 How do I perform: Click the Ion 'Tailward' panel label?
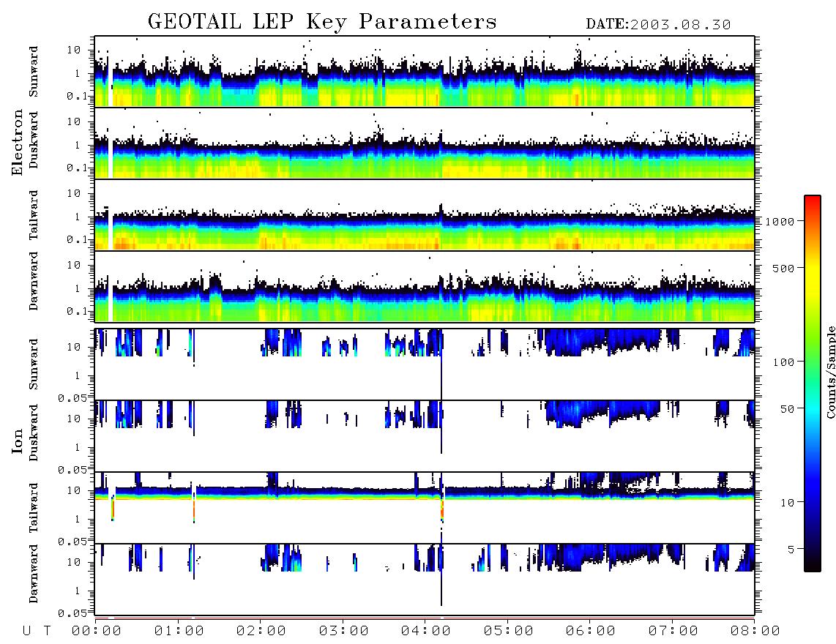(x=34, y=508)
